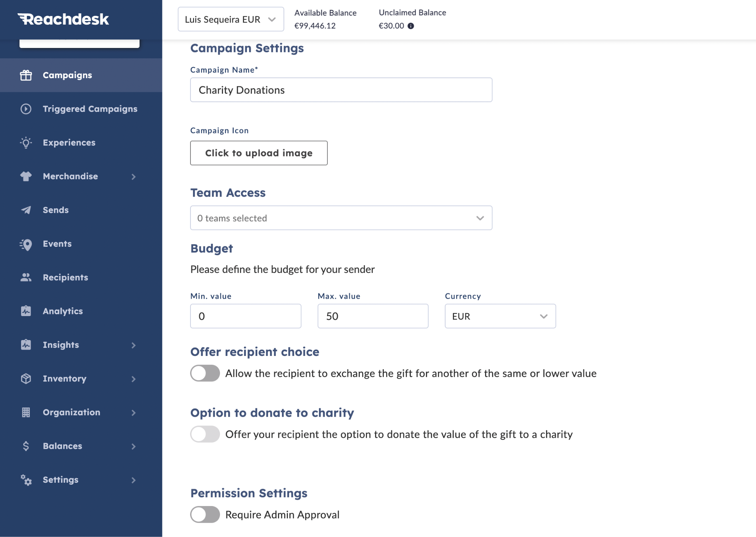Open the Analytics label in sidebar

tap(63, 311)
